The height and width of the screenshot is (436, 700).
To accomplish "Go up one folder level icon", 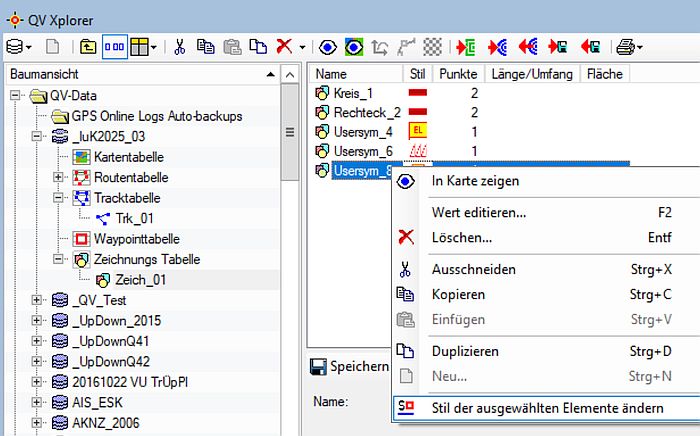I will pyautogui.click(x=88, y=47).
